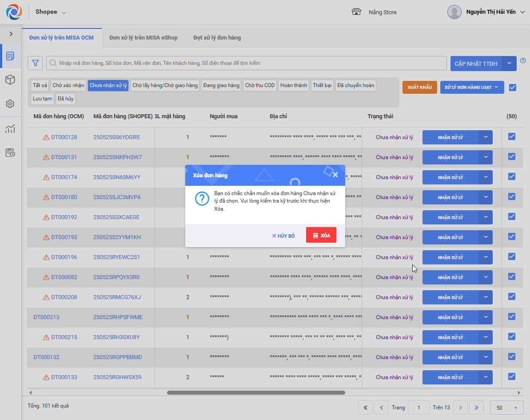Select the Hoàn thành status filter
This screenshot has width=530, height=420.
click(x=294, y=85)
